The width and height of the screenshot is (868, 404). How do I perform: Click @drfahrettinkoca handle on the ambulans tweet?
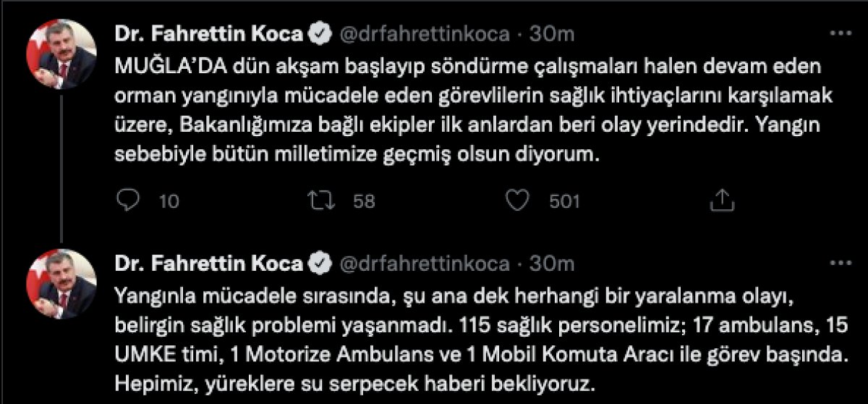421,264
